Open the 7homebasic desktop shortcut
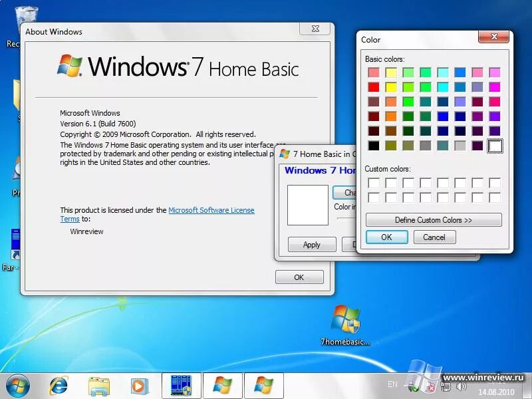Viewport: 532px width, 399px height. click(x=345, y=325)
